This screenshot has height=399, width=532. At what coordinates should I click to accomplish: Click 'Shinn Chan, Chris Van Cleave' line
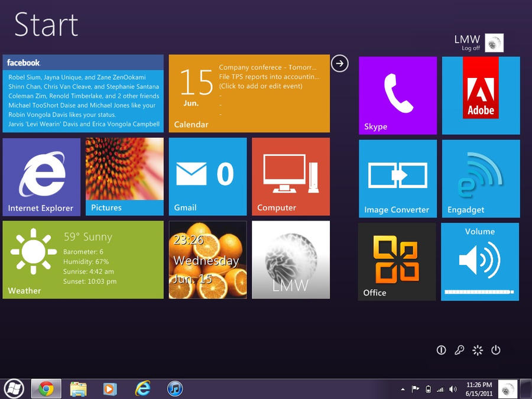click(84, 86)
